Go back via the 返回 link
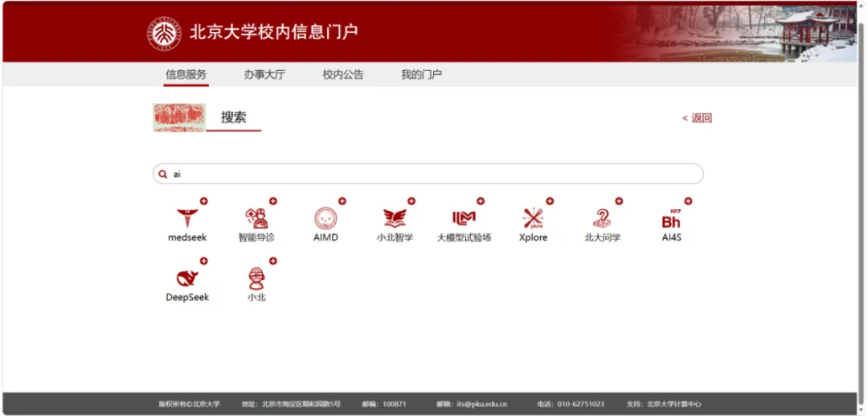This screenshot has height=416, width=868. point(697,118)
